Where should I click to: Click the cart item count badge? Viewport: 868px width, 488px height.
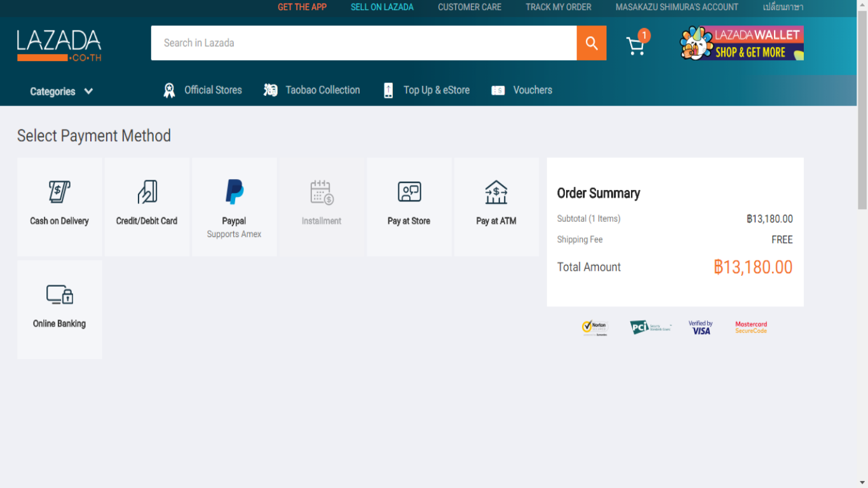click(x=644, y=36)
